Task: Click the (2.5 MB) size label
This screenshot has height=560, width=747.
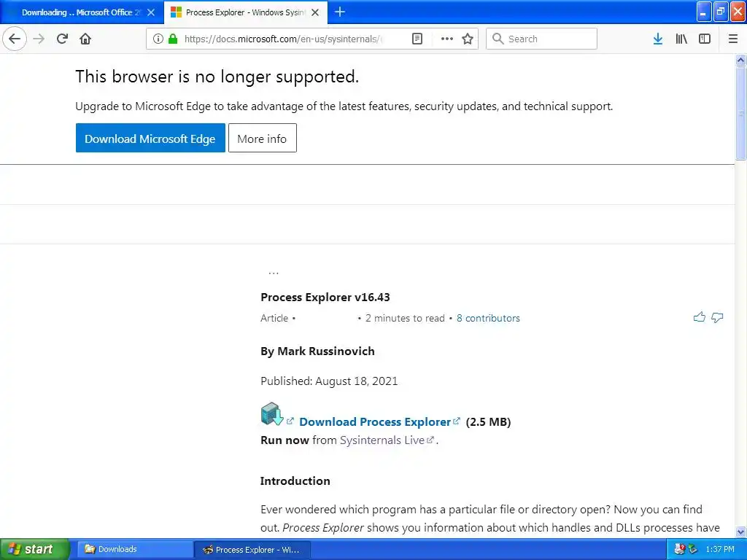Action: pos(488,422)
